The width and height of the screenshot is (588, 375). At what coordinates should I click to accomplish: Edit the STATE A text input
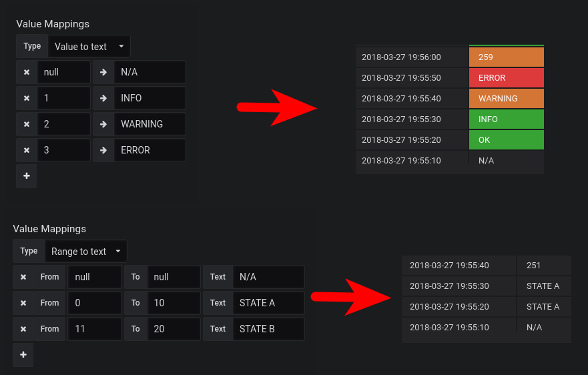[268, 303]
